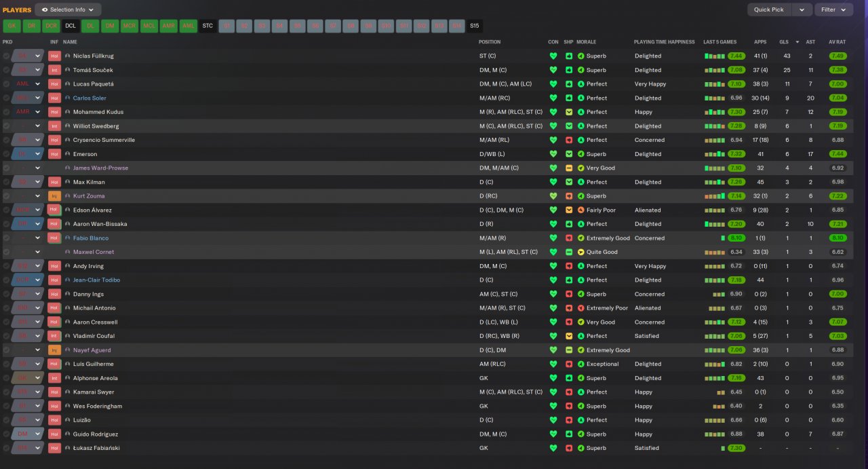The width and height of the screenshot is (868, 469).
Task: Select the DCL position chip
Action: [x=71, y=26]
